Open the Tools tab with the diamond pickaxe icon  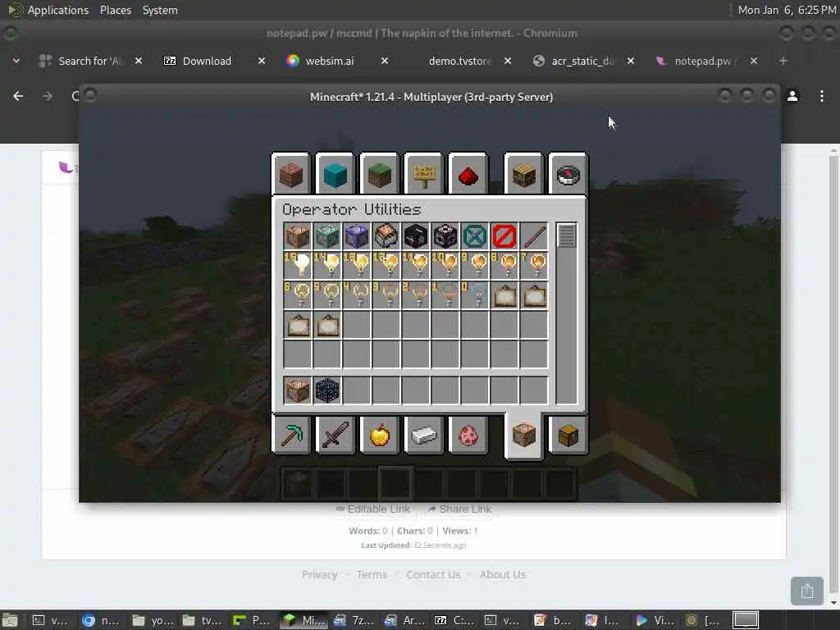tap(291, 435)
